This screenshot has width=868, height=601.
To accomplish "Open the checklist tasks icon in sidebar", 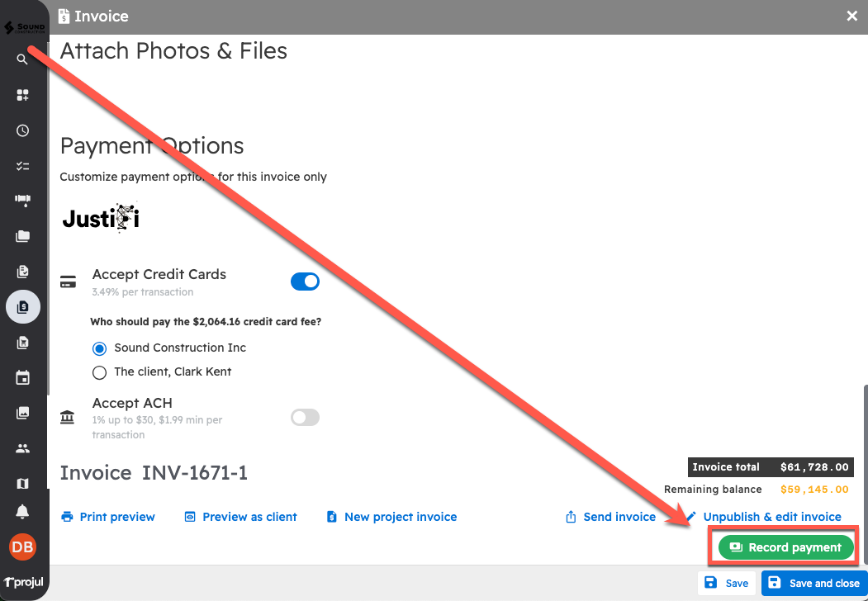I will (23, 166).
